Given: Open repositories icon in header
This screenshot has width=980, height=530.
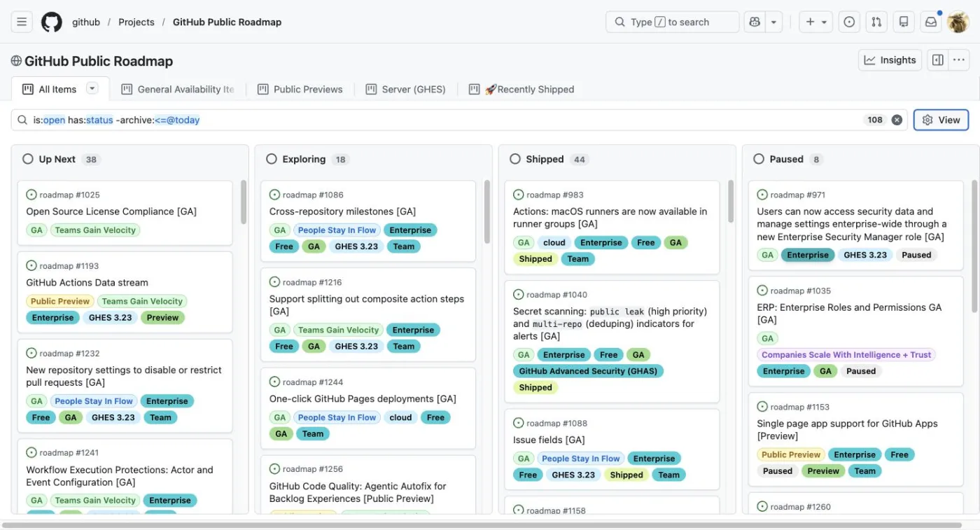Looking at the screenshot, I should point(904,22).
